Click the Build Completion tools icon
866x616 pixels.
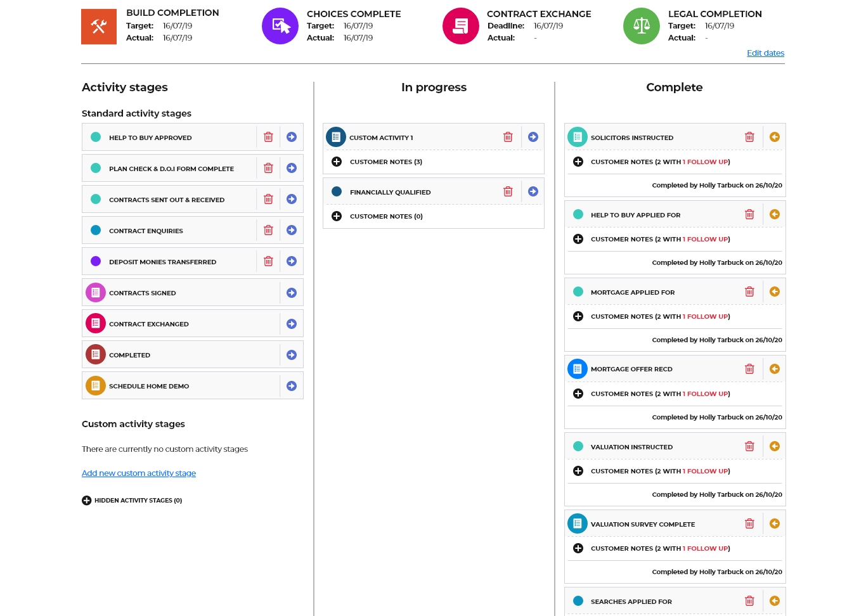click(x=99, y=27)
